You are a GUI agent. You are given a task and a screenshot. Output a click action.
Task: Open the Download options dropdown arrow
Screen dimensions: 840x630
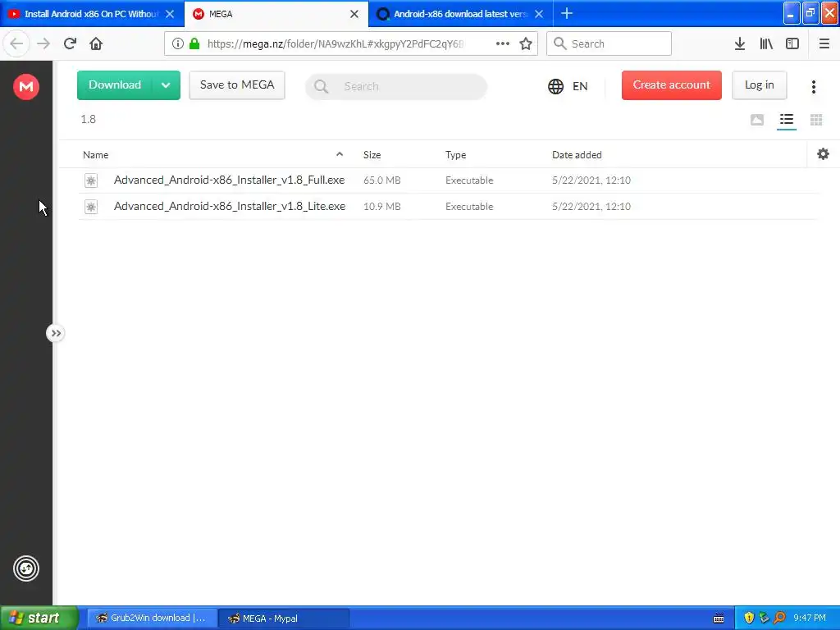point(166,85)
